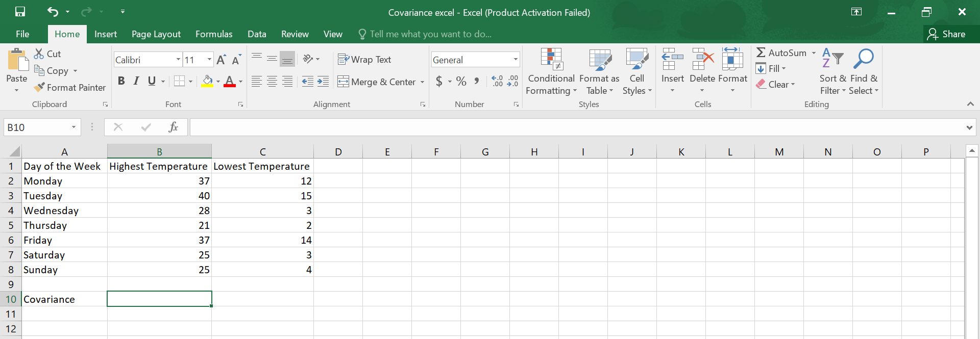This screenshot has height=339, width=980.
Task: Click the Undo arrow icon
Action: click(x=53, y=12)
